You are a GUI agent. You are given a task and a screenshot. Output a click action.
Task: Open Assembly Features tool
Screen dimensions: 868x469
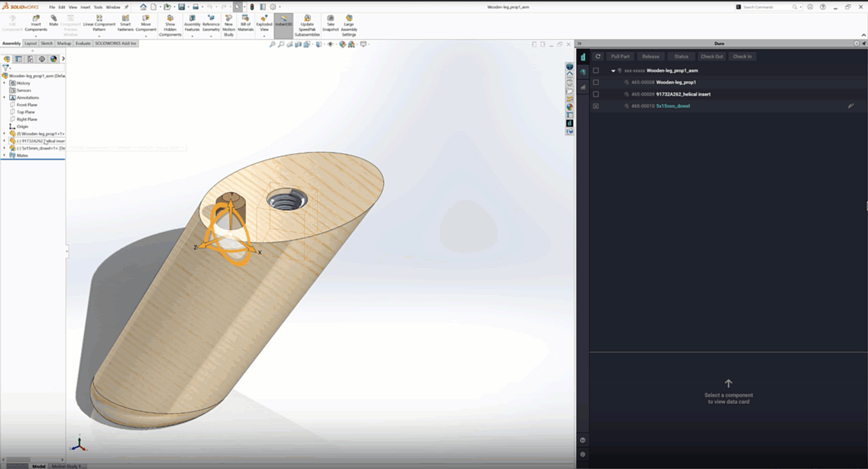(x=192, y=24)
